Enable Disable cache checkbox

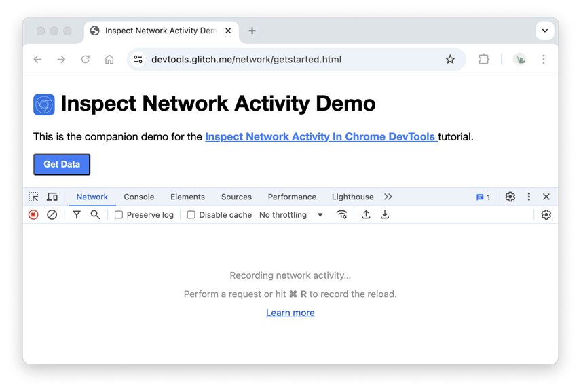pos(191,215)
